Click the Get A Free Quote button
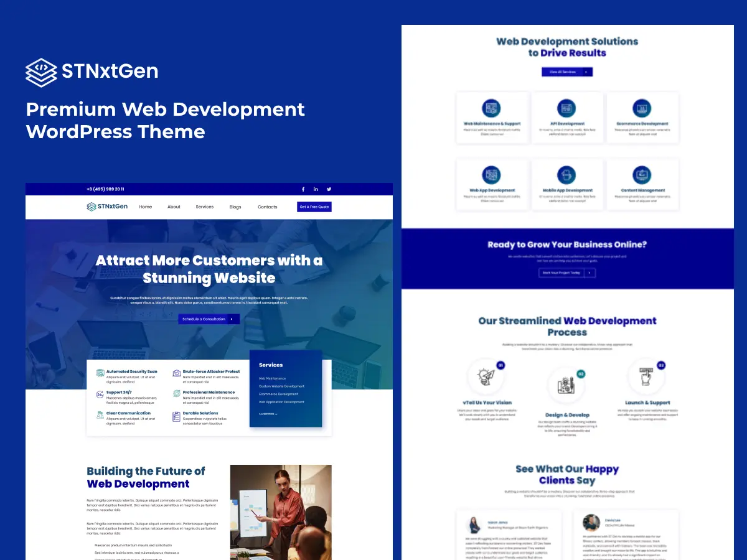The height and width of the screenshot is (560, 747). (x=314, y=207)
